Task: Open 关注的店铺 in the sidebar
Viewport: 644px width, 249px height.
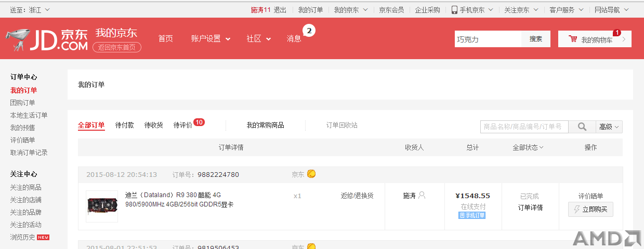Action: pos(26,200)
